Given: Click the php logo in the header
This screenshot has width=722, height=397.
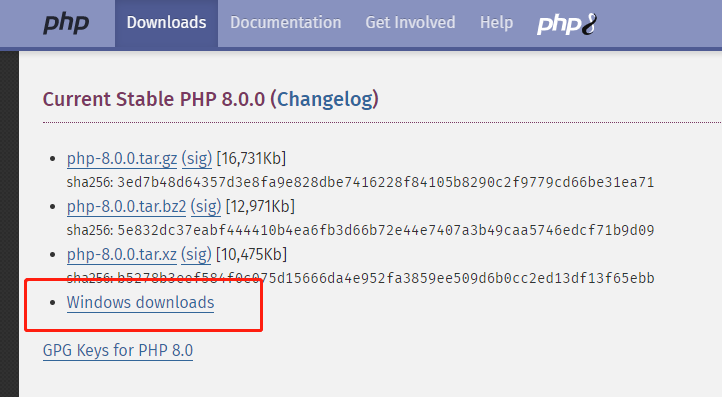Looking at the screenshot, I should 66,23.
